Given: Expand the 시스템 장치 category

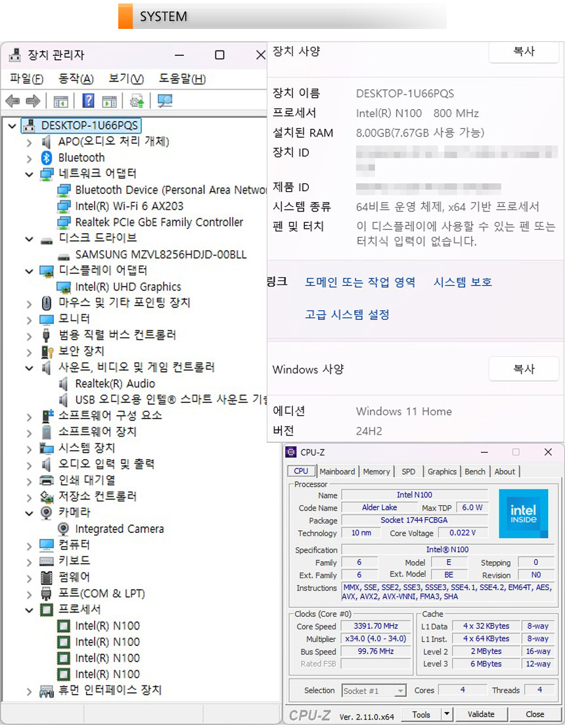Looking at the screenshot, I should [x=30, y=449].
